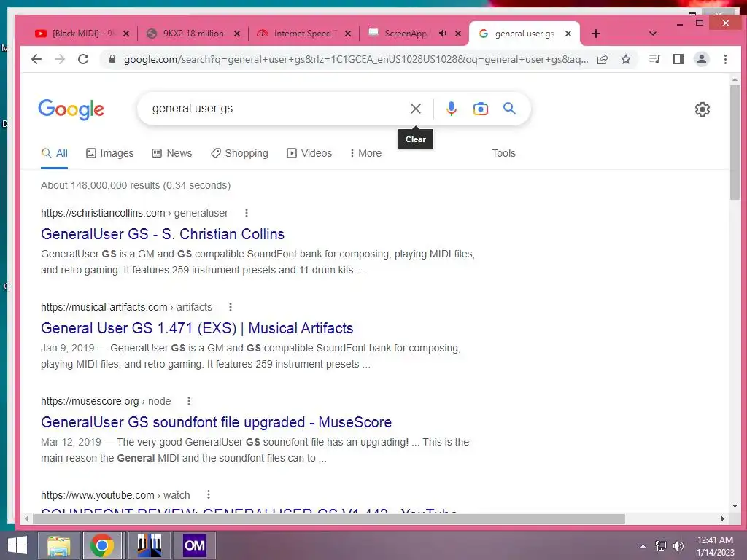
Task: Start a voice search with the microphone
Action: [x=451, y=109]
